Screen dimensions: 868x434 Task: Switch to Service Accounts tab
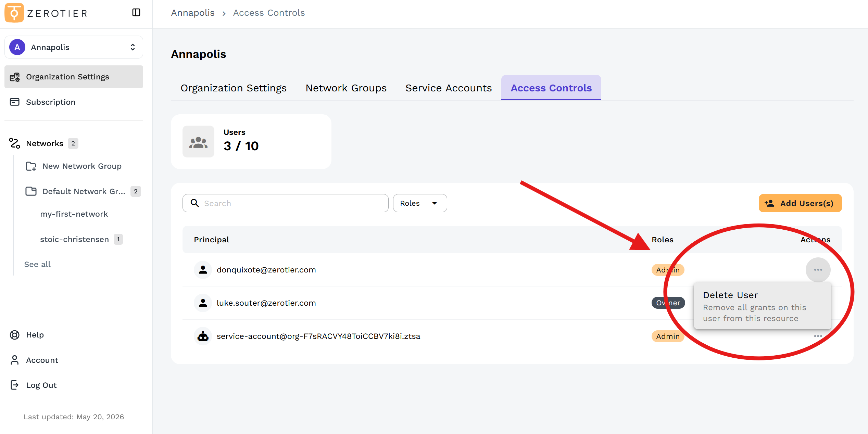click(449, 88)
